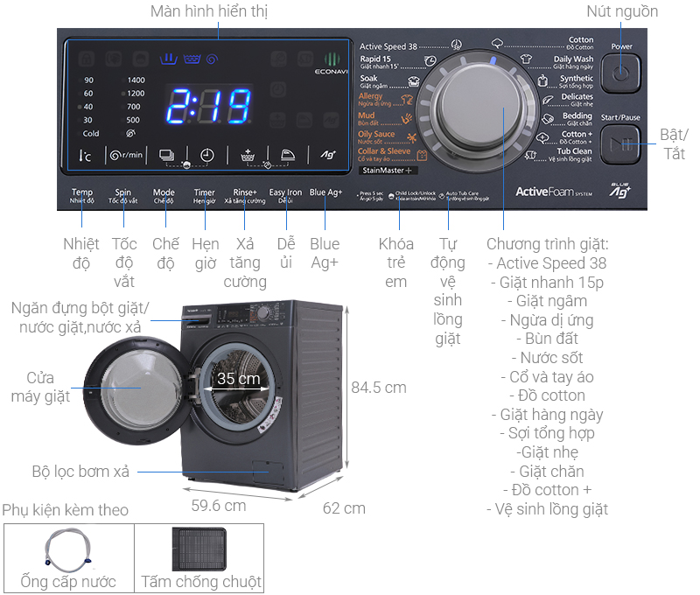Tap the Rinse+ basin icon
700x595 pixels.
tap(247, 155)
